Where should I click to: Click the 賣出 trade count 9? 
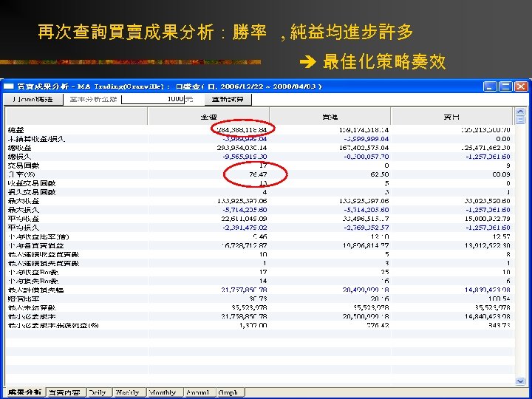pyautogui.click(x=508, y=166)
